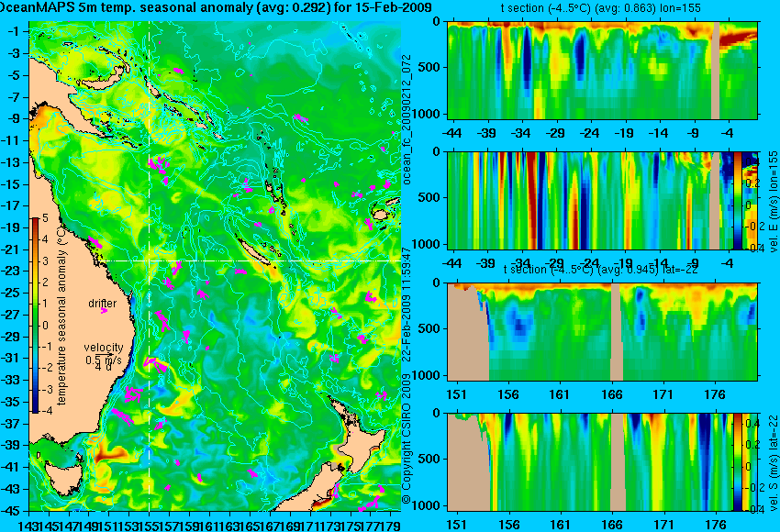Click the 'vel. S (m/s) lat=-22' axis label

[x=773, y=462]
